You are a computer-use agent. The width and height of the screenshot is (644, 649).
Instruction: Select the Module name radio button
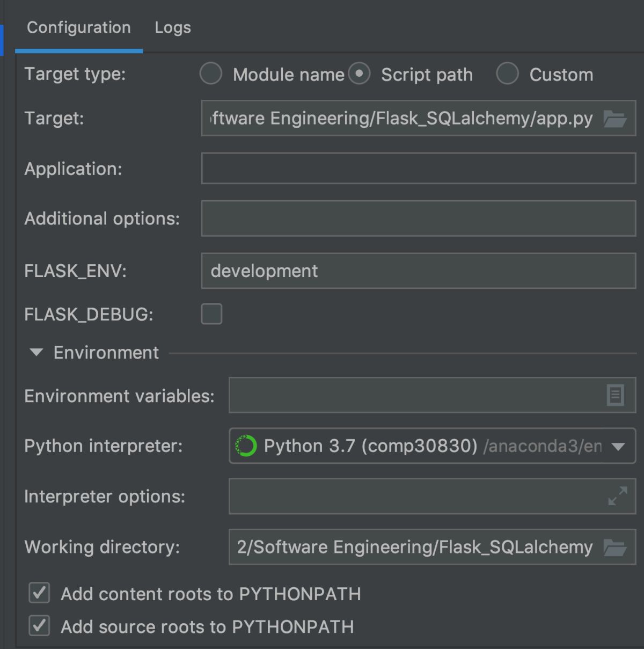point(210,74)
